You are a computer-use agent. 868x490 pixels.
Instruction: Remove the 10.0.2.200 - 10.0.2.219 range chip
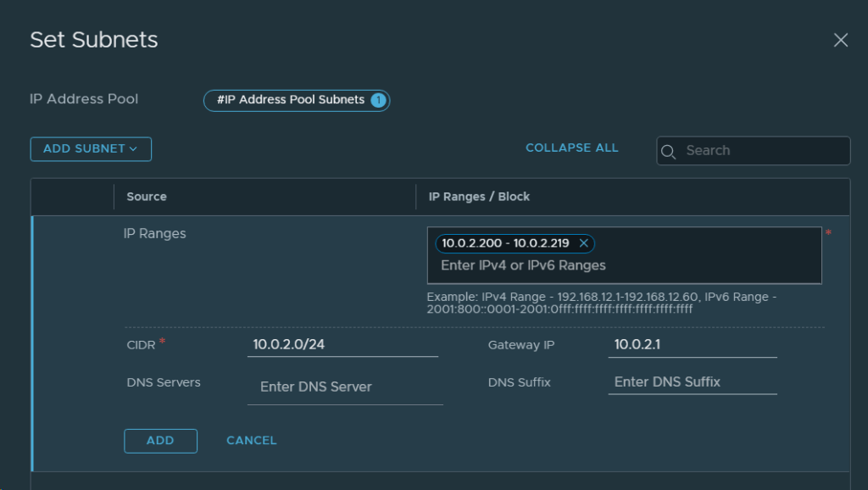(583, 243)
